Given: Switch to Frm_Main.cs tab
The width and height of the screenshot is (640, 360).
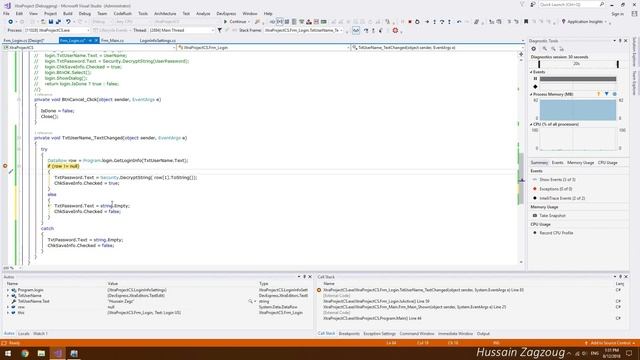Looking at the screenshot, I should (112, 40).
